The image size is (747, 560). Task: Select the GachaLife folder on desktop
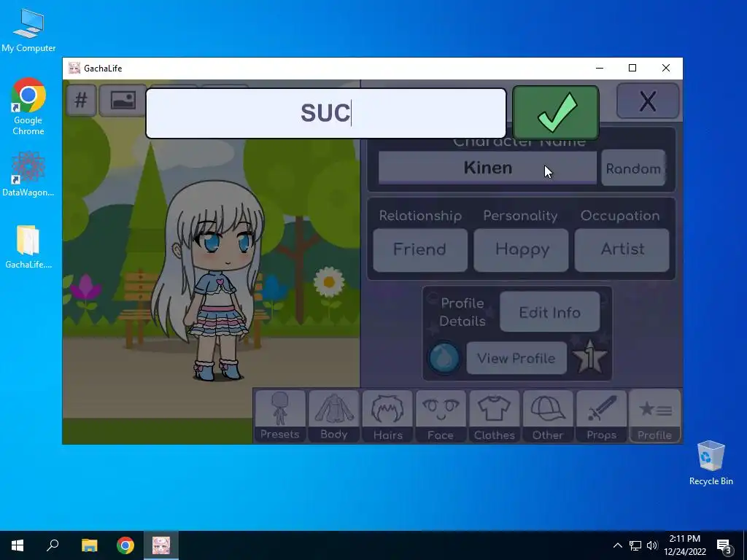[28, 247]
